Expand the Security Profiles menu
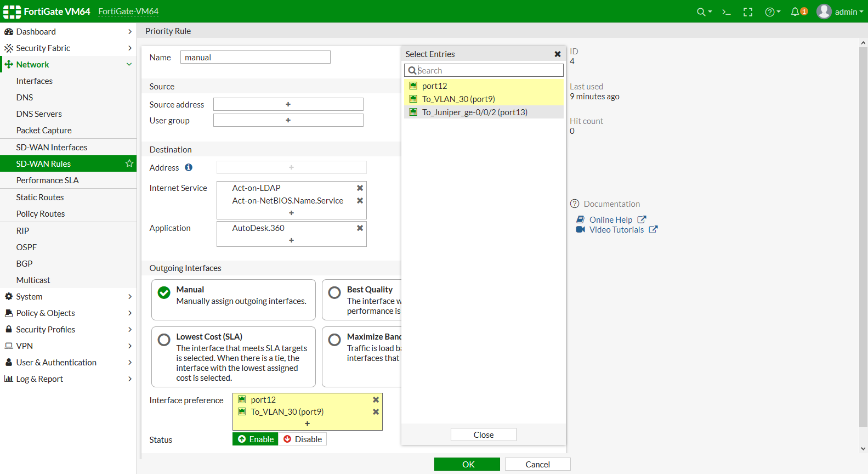868x474 pixels. pos(68,330)
